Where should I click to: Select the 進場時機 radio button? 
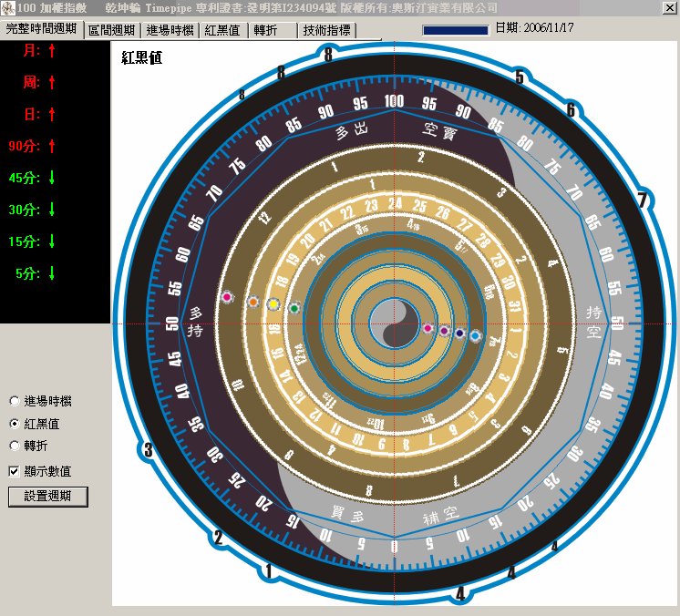pos(14,401)
